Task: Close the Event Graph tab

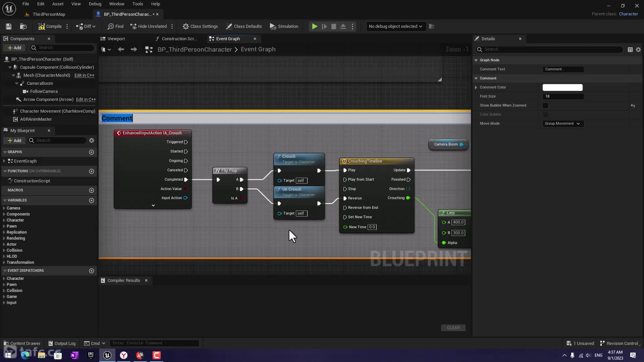Action: tap(255, 39)
